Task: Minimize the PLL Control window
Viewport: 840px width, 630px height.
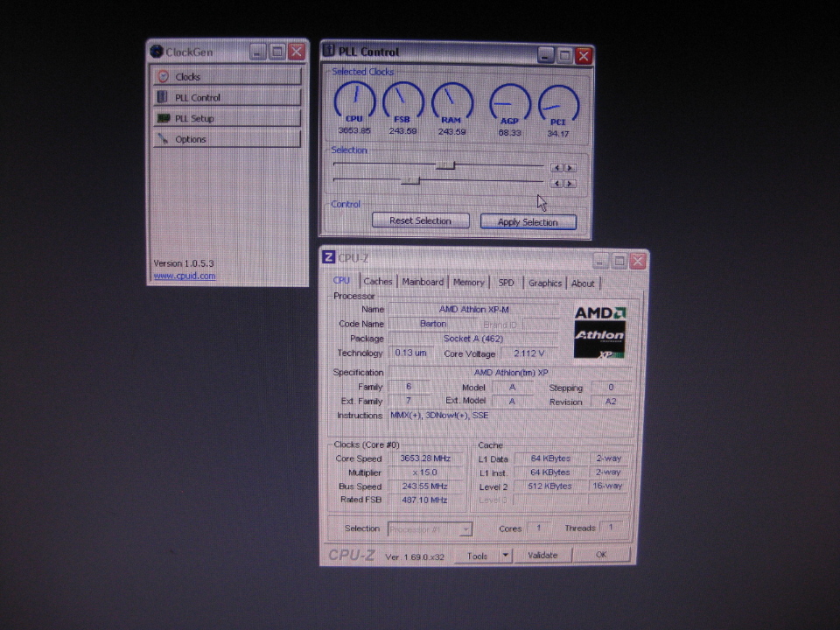Action: (x=545, y=54)
